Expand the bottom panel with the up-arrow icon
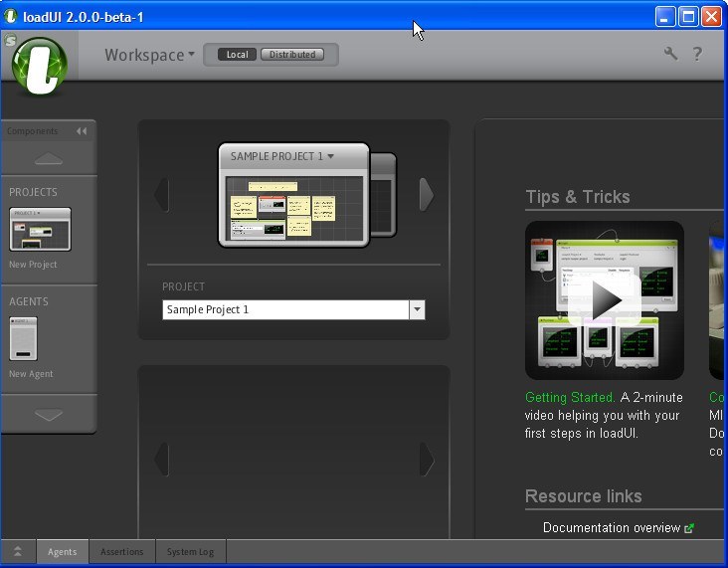728x568 pixels. click(18, 552)
